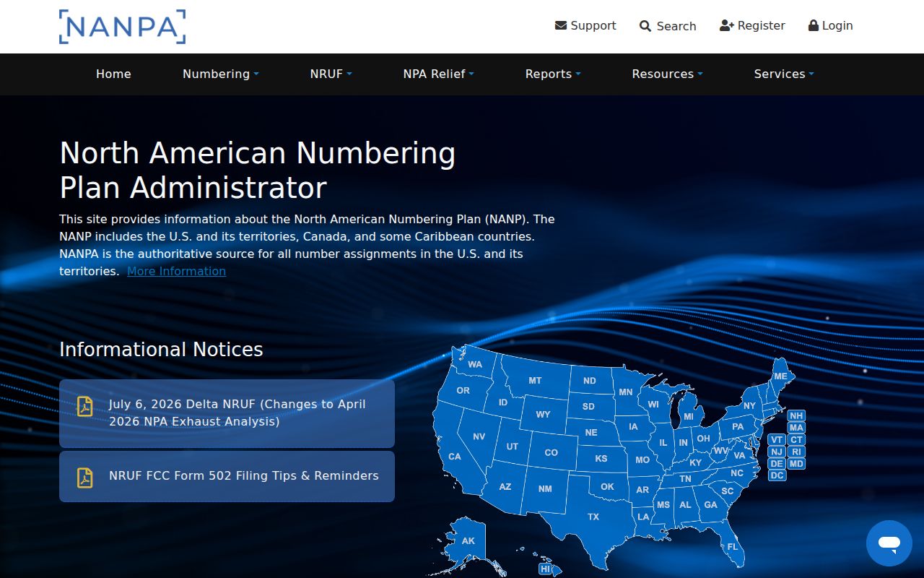The height and width of the screenshot is (578, 924).
Task: Select New York (NY) on the map
Action: pos(749,405)
